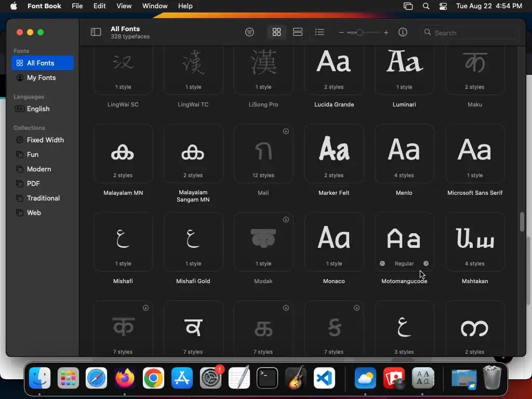Image resolution: width=532 pixels, height=399 pixels.
Task: Select the Mshtakan font preview
Action: pyautogui.click(x=475, y=242)
